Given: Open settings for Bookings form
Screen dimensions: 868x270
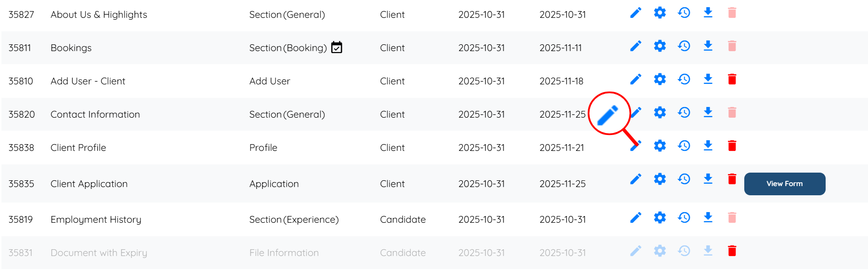Looking at the screenshot, I should (x=660, y=46).
